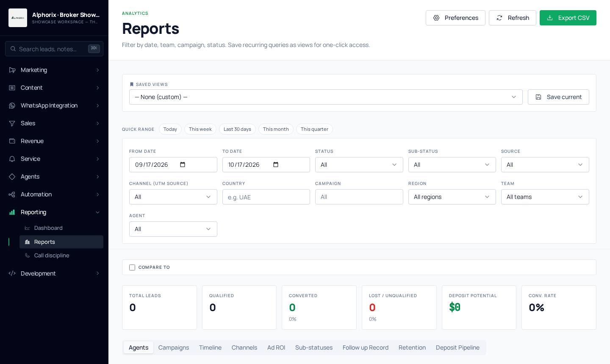610x364 pixels.
Task: Open the From Date calendar picker
Action: click(x=183, y=165)
